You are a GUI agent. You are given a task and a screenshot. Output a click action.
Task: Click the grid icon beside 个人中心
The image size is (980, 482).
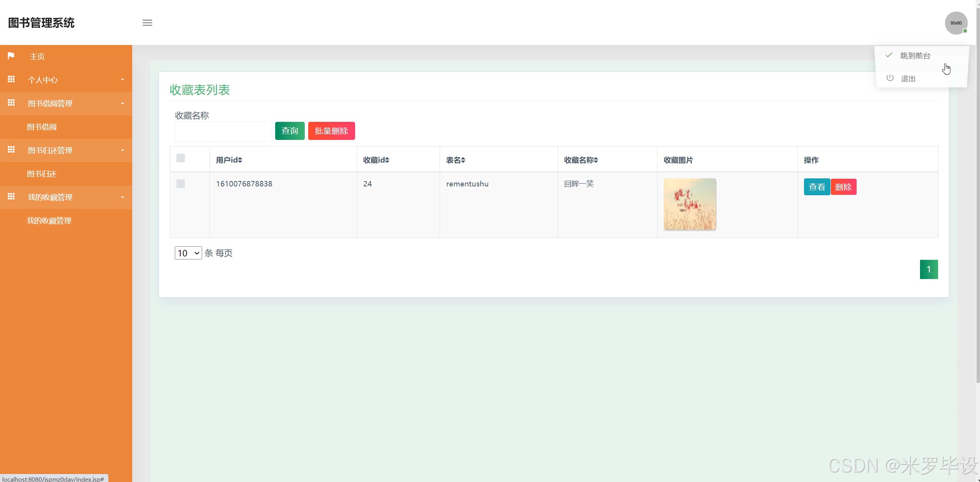(x=11, y=79)
